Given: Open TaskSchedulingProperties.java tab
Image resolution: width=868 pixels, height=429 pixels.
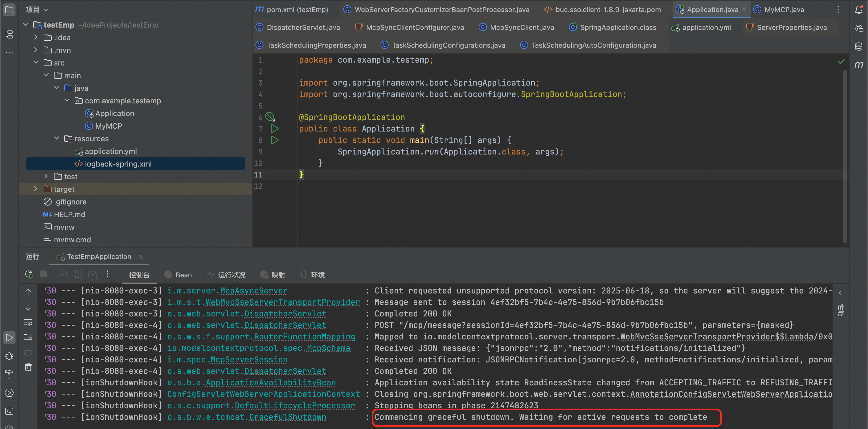Looking at the screenshot, I should [x=311, y=45].
